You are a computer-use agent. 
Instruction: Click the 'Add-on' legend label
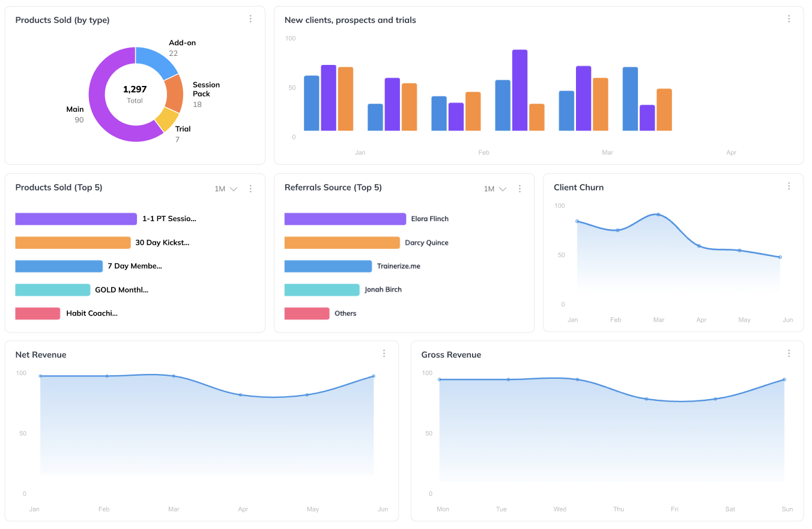(182, 43)
